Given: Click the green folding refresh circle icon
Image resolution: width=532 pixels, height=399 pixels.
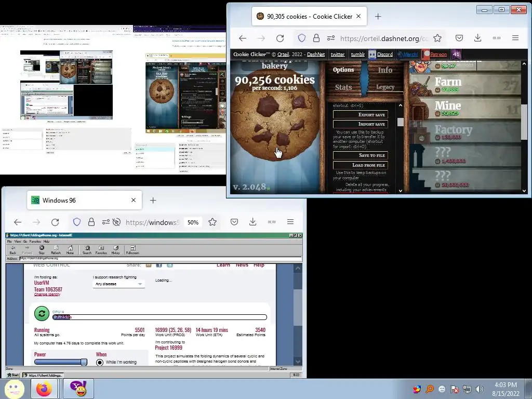Looking at the screenshot, I should coord(42,313).
